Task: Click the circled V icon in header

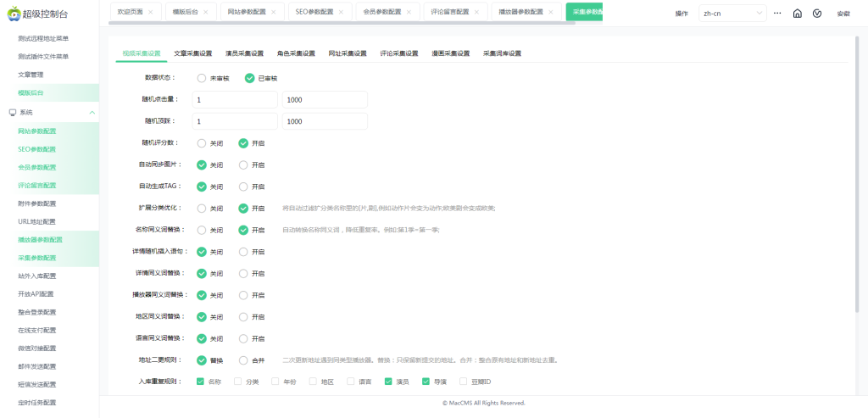Action: 817,14
